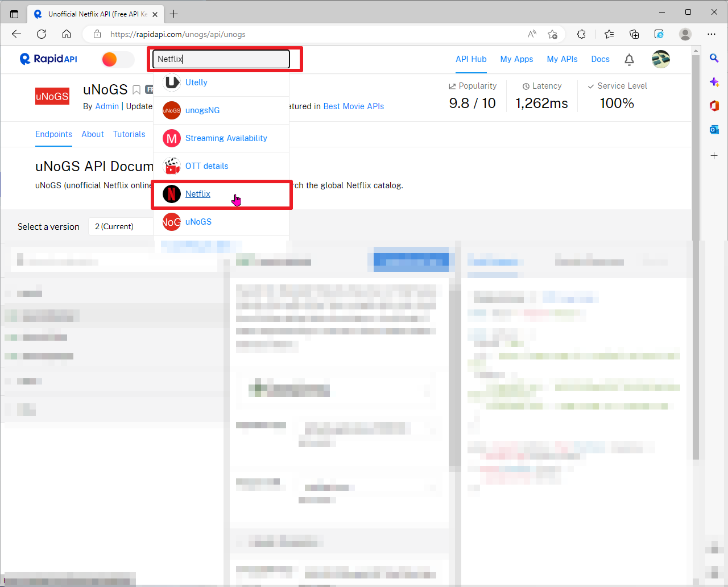Add a sidebar app with plus
Image resolution: width=728 pixels, height=587 pixels.
tap(714, 155)
